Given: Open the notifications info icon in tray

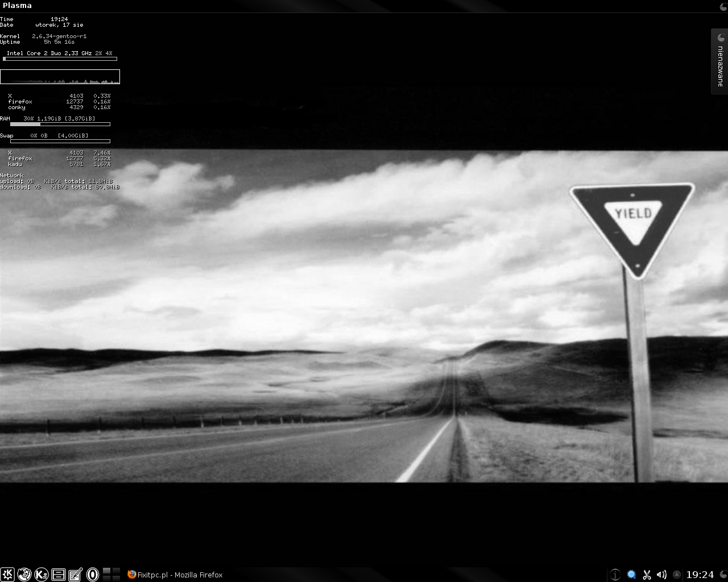Looking at the screenshot, I should [615, 575].
